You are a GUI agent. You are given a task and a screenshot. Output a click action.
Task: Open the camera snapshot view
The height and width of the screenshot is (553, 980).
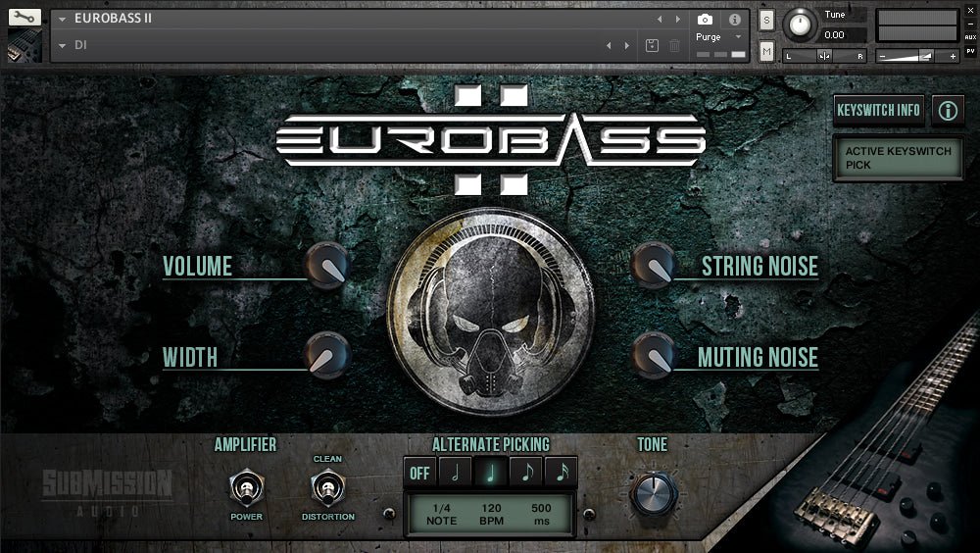[x=705, y=20]
